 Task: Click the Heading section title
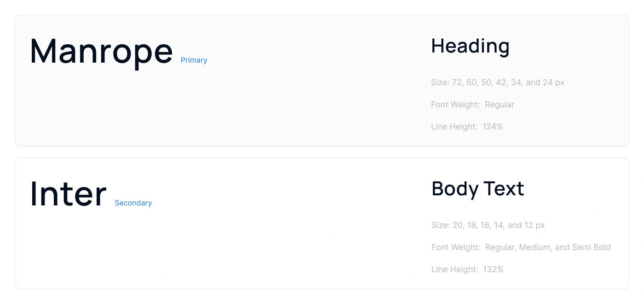[x=470, y=46]
